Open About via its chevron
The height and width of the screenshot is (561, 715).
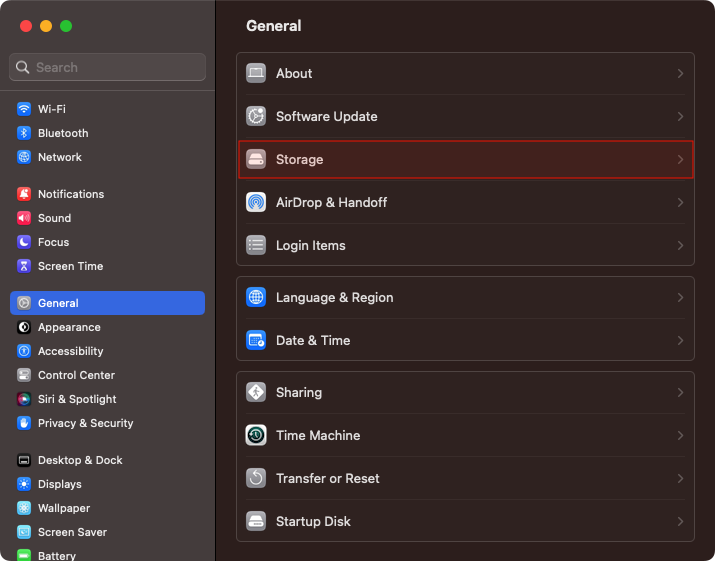coord(680,73)
